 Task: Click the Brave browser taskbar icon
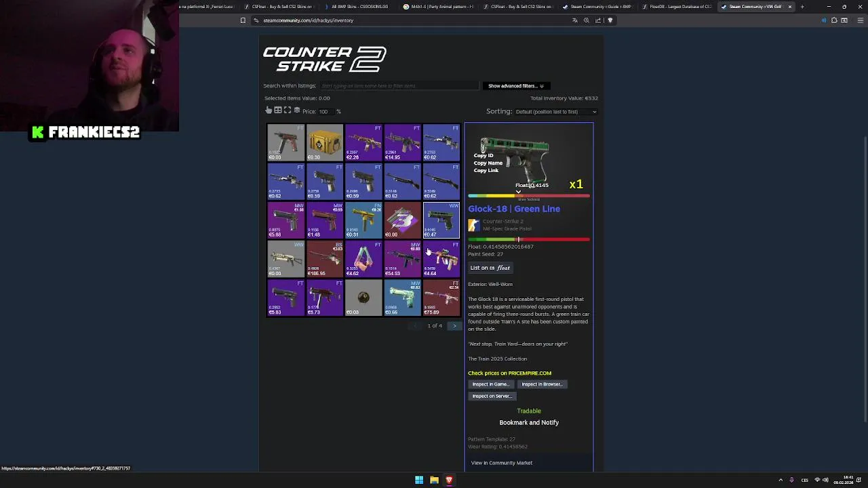click(x=449, y=480)
